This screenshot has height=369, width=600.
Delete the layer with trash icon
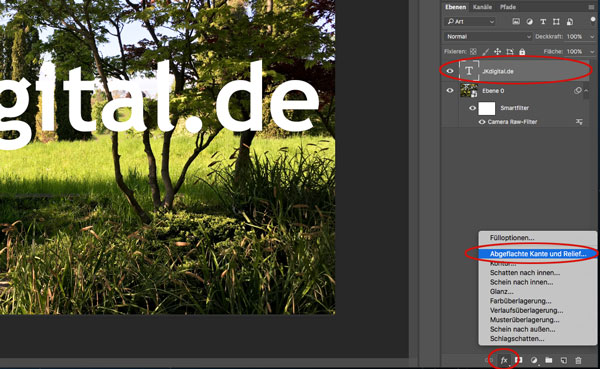click(578, 360)
